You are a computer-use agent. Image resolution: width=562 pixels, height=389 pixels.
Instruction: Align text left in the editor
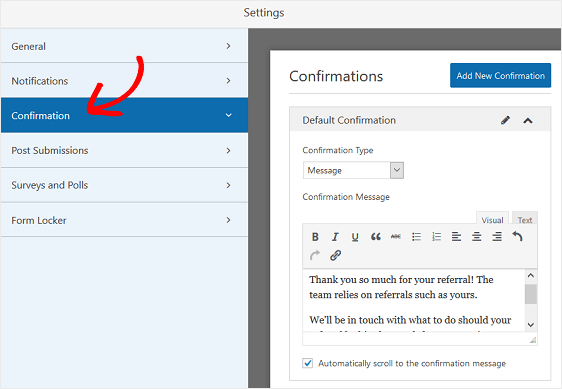[456, 237]
